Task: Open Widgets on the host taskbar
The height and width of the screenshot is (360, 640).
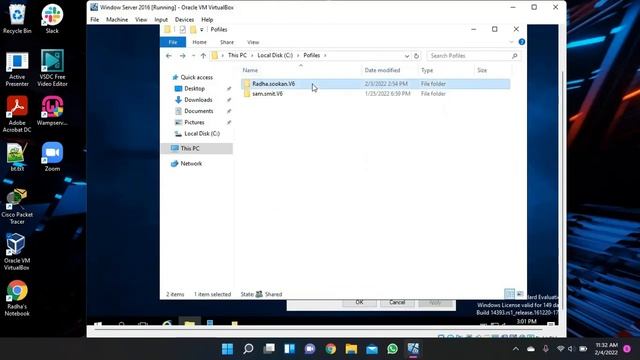Action: click(289, 349)
